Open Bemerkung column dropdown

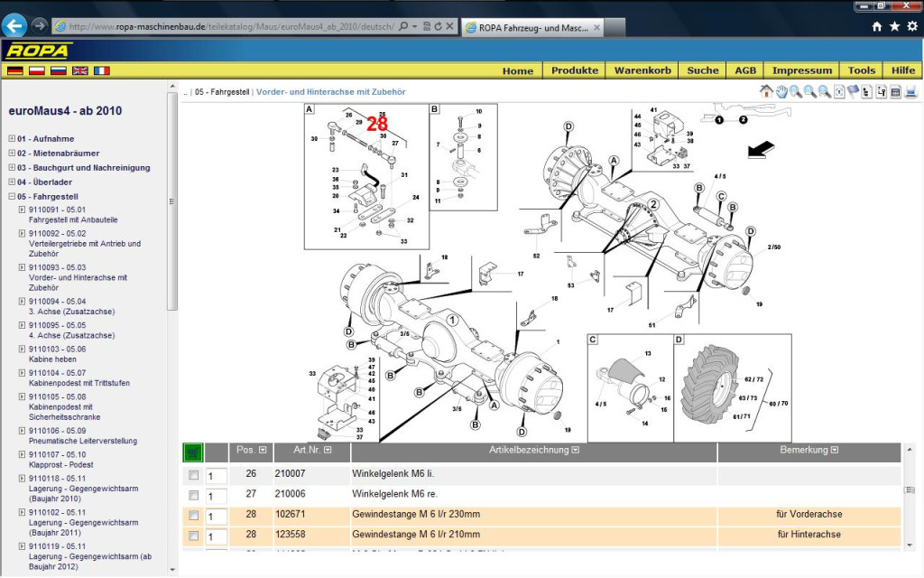[x=835, y=450]
